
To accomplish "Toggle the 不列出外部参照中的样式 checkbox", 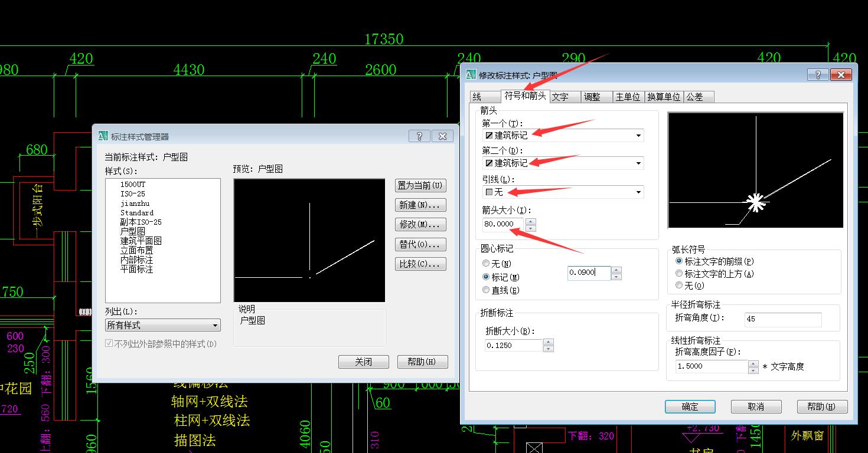I will coord(109,343).
